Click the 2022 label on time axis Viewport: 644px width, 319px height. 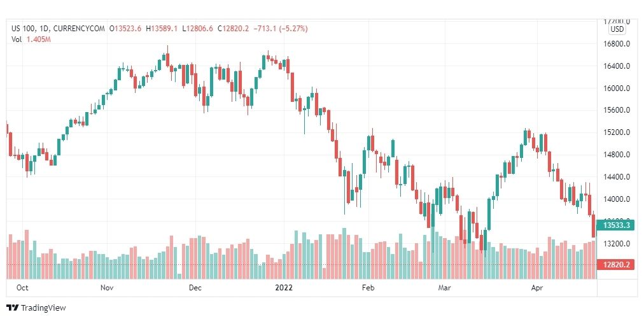283,288
